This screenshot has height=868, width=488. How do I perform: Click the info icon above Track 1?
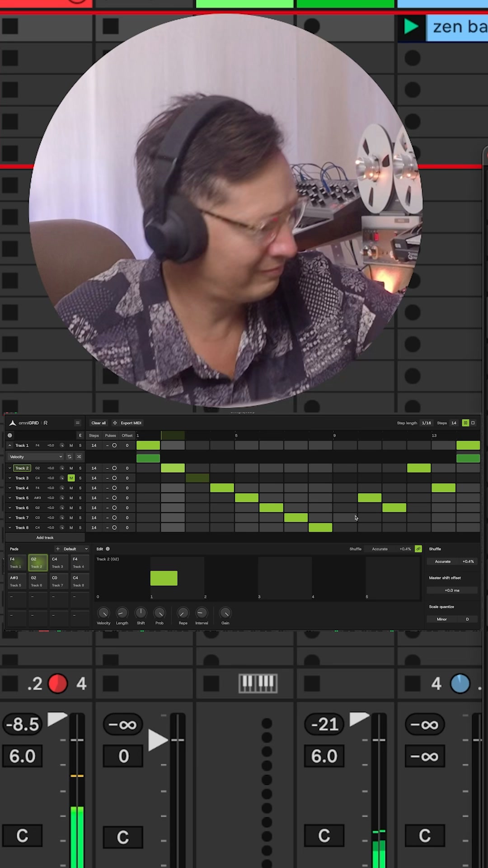(x=10, y=435)
